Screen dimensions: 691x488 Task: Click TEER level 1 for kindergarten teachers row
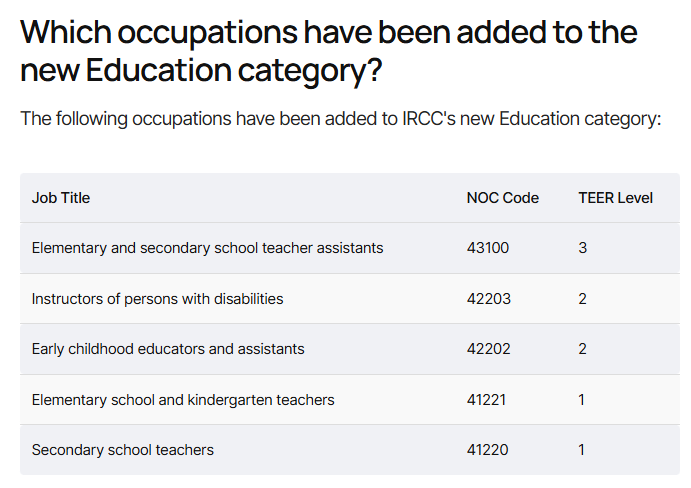tap(582, 400)
